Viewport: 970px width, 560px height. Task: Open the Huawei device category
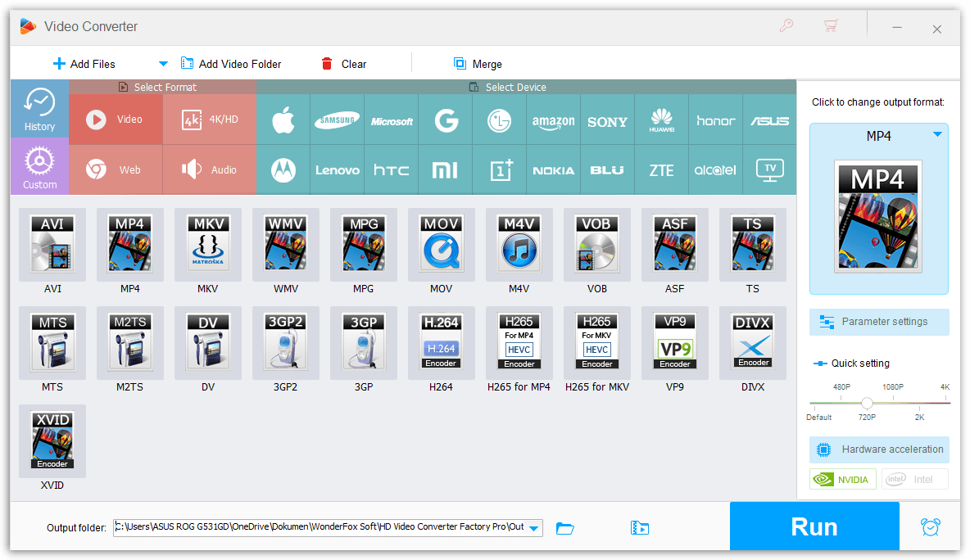pyautogui.click(x=661, y=120)
